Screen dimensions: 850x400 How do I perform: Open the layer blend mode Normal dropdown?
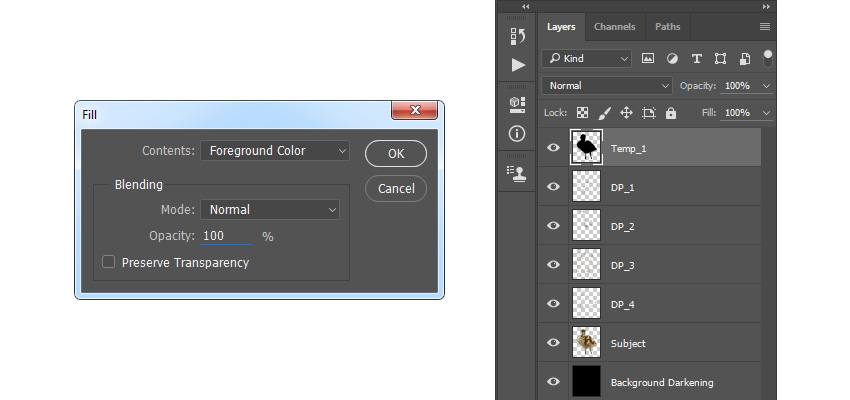[x=607, y=86]
